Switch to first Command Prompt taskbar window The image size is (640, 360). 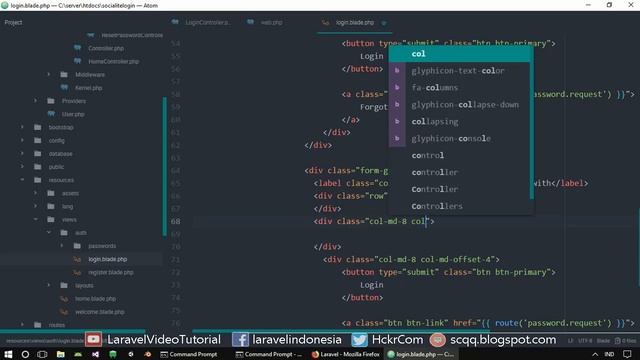[189, 354]
